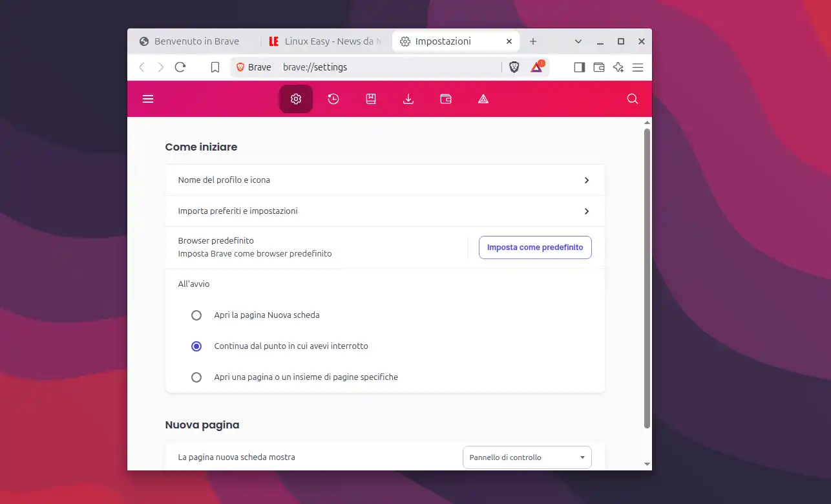
Task: Click the Nuova pagina heading
Action: pyautogui.click(x=202, y=425)
